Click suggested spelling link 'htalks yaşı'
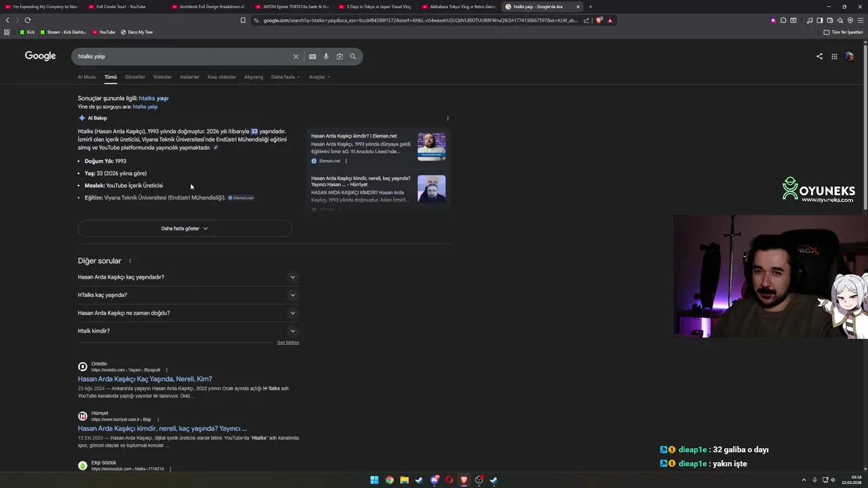This screenshot has width=868, height=488. pos(153,98)
